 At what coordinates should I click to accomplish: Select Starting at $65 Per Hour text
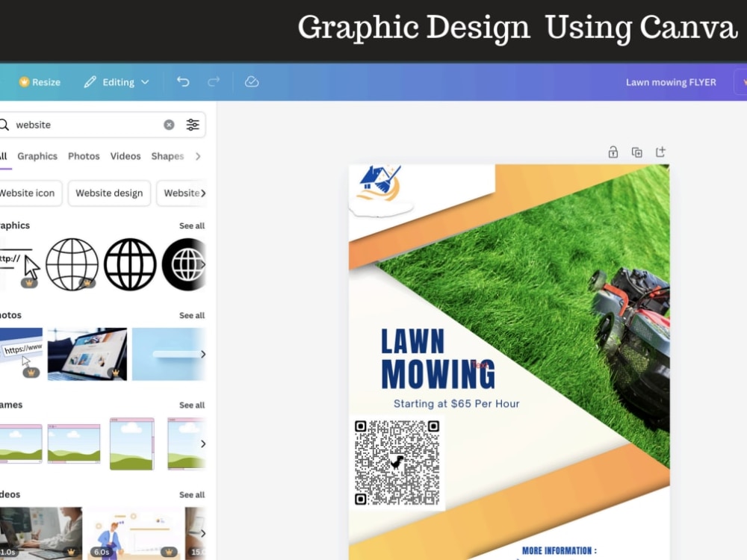tap(456, 404)
